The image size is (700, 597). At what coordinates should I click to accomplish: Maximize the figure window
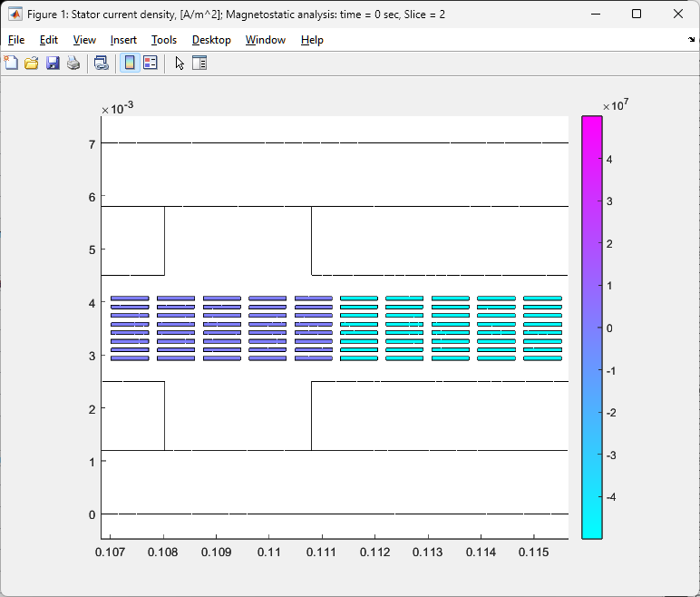[637, 15]
